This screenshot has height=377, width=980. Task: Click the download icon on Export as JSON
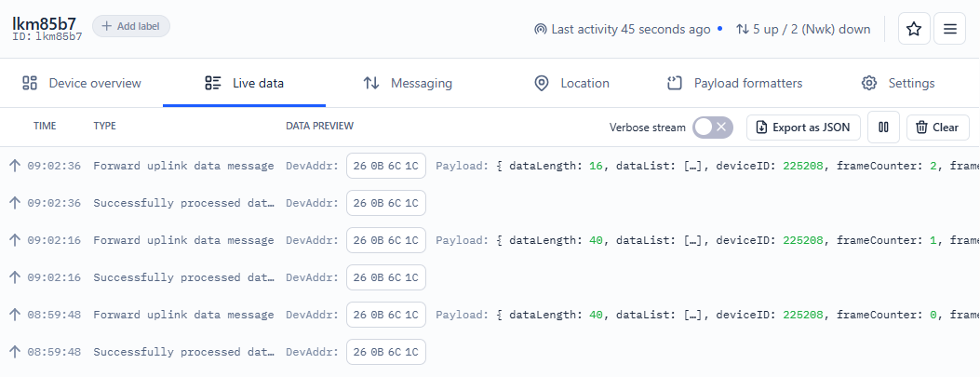click(761, 128)
